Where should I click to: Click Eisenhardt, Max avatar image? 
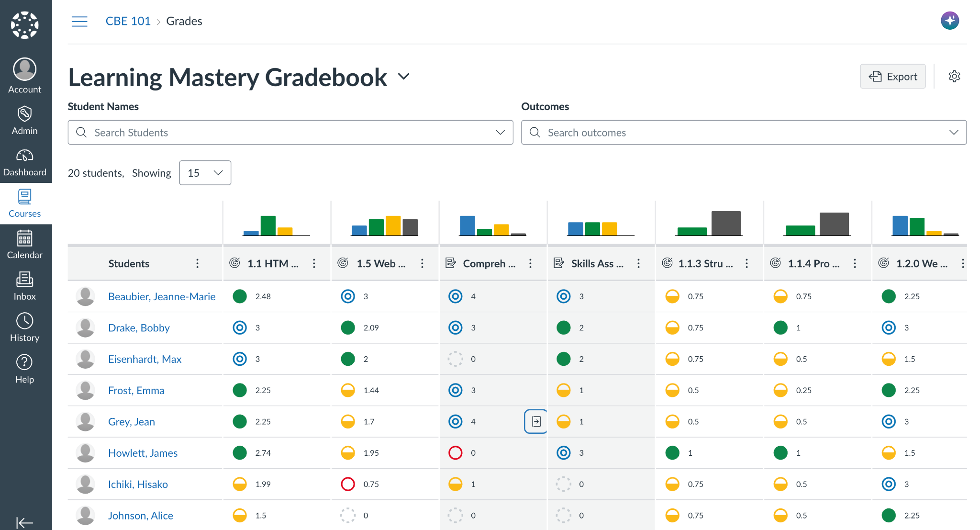85,359
